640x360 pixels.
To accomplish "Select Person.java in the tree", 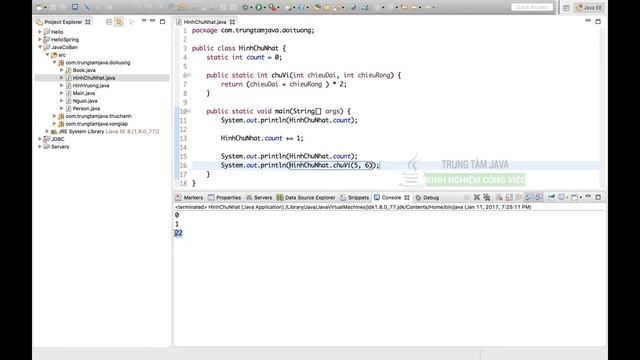I will click(86, 108).
